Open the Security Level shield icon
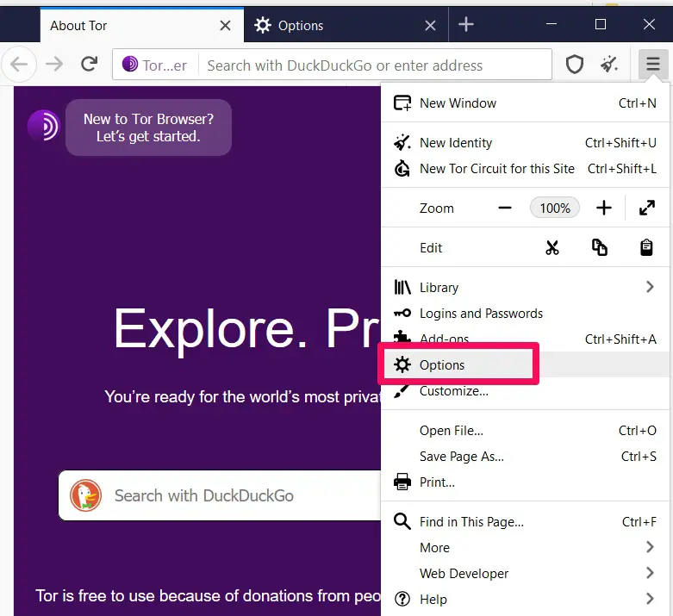673x616 pixels. (x=574, y=65)
